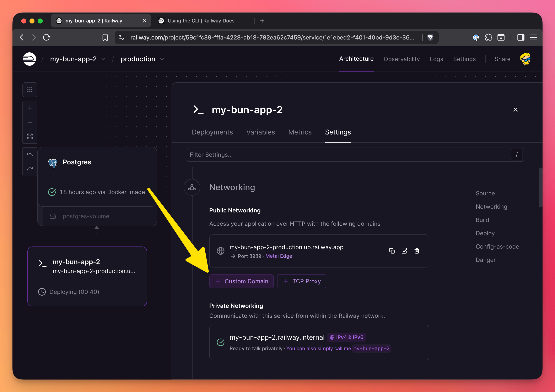Copy the railway.app domain icon
Screen dimensions: 555x392
point(392,251)
